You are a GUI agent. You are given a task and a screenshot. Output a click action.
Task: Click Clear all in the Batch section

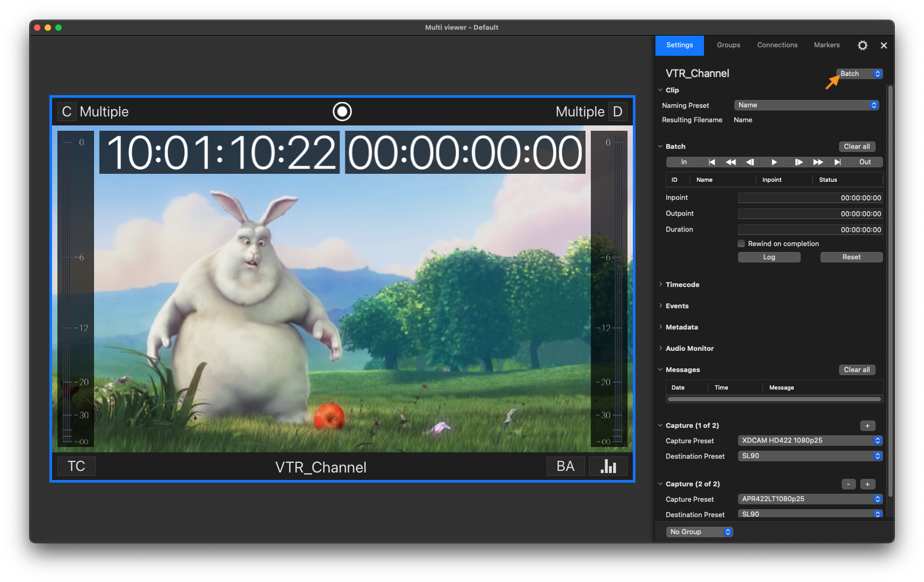point(857,147)
